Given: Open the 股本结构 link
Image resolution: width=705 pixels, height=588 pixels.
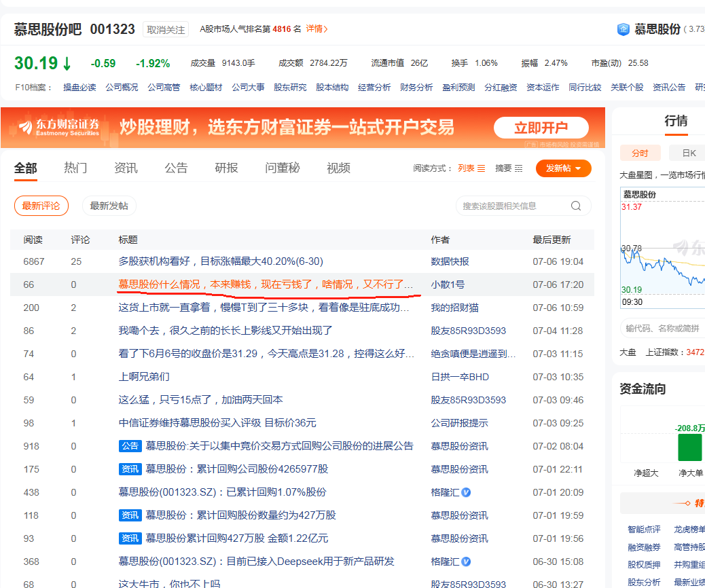Looking at the screenshot, I should [x=332, y=87].
